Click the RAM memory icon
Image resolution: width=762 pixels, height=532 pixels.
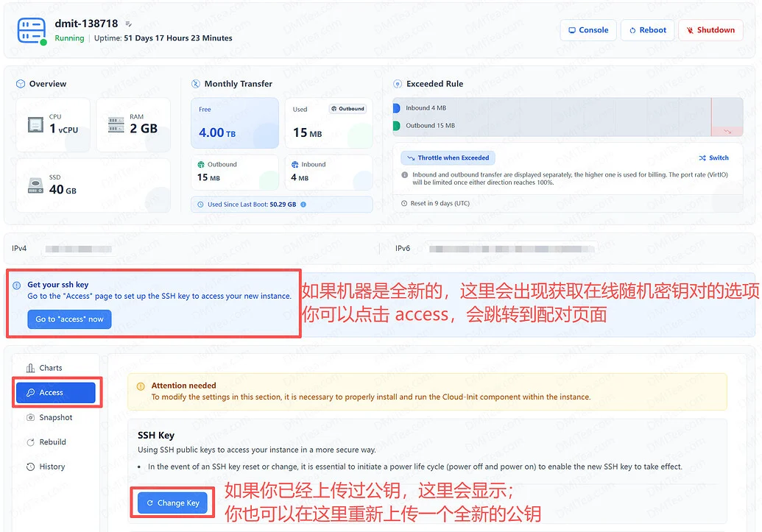point(116,124)
